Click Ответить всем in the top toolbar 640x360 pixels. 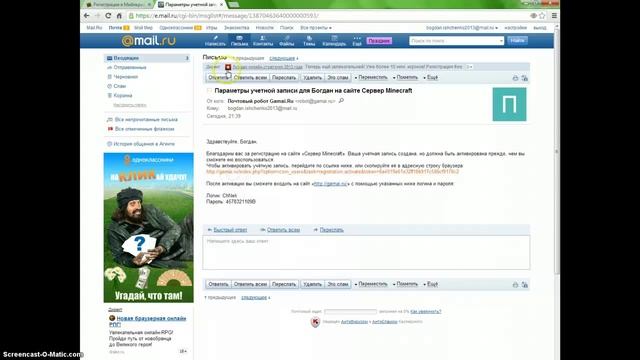pyautogui.click(x=250, y=78)
